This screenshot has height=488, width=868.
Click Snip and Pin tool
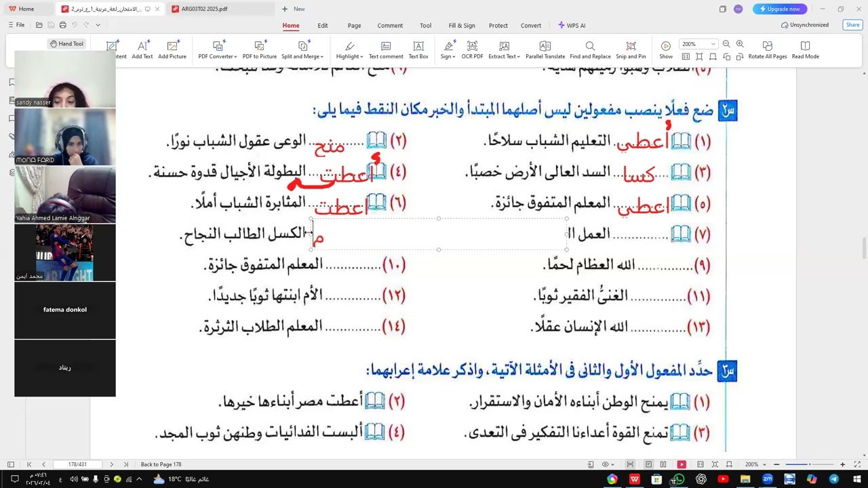(x=631, y=49)
